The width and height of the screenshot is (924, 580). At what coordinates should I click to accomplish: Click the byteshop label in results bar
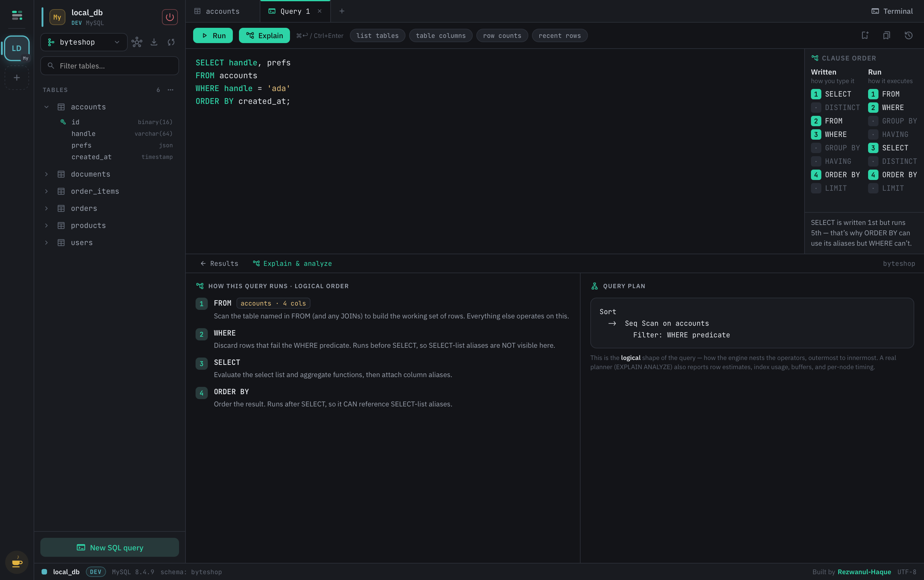tap(899, 263)
